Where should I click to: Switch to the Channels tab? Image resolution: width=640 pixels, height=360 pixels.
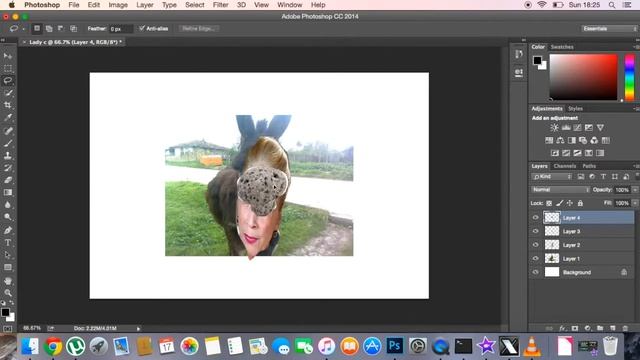[565, 166]
